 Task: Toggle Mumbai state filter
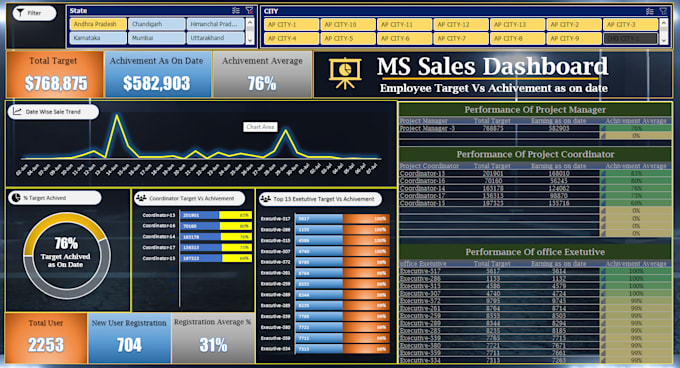(x=157, y=38)
